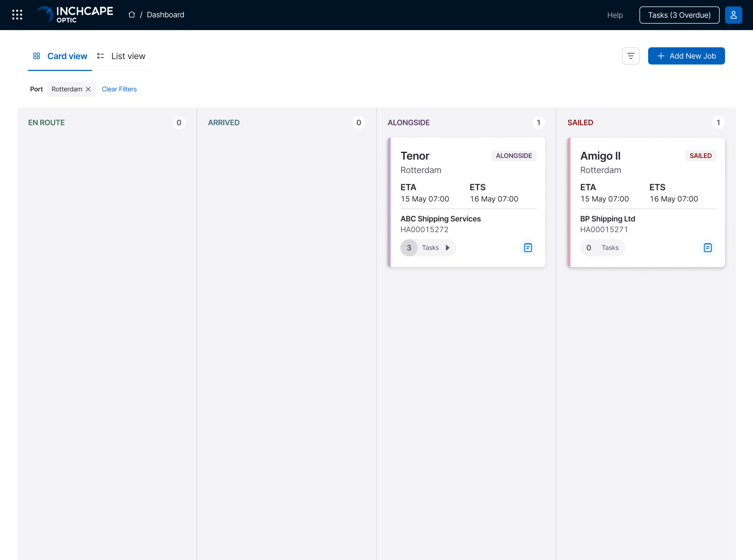Click job number HA00015272
This screenshot has width=753, height=560.
[x=425, y=230]
